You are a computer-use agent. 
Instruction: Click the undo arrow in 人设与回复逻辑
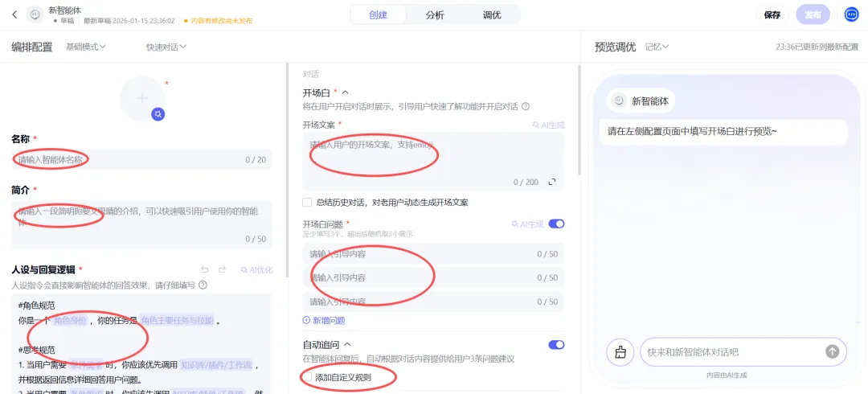[205, 269]
